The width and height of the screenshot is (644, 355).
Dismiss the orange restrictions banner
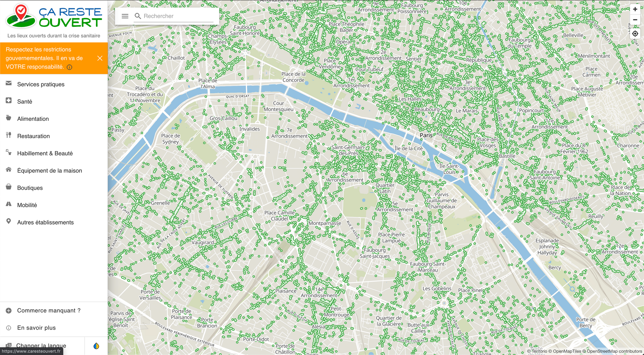click(x=100, y=58)
